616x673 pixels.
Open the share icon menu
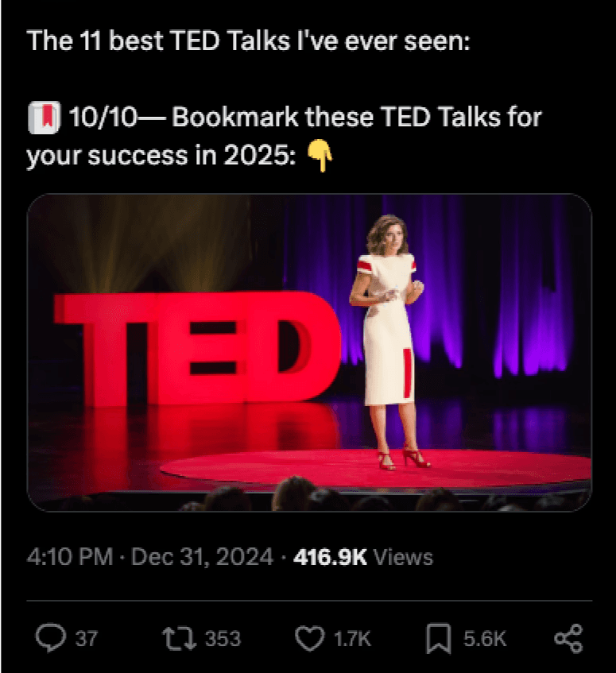point(568,639)
